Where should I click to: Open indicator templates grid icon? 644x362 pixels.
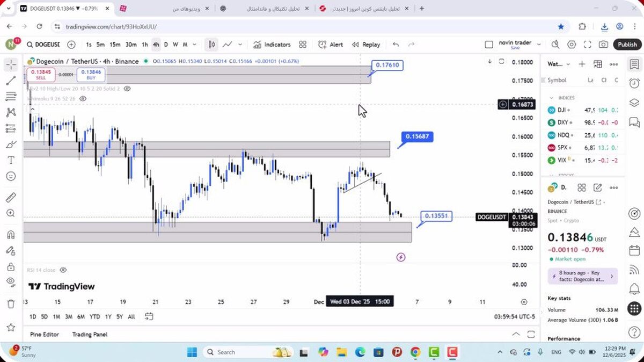pyautogui.click(x=303, y=45)
